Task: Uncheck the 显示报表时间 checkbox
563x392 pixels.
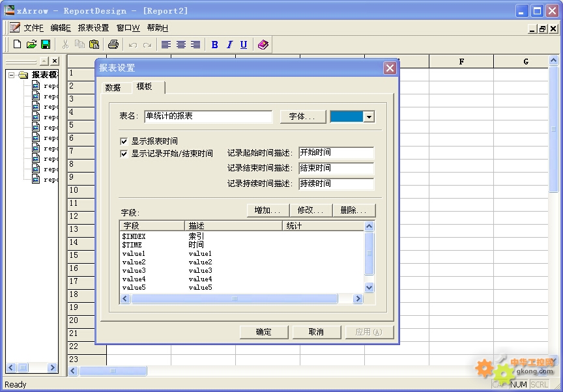Action: (x=124, y=141)
